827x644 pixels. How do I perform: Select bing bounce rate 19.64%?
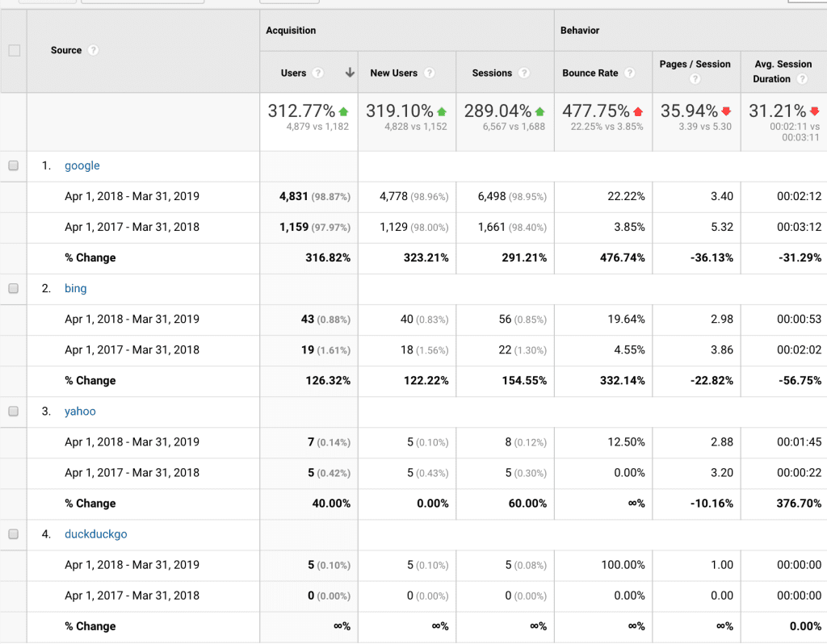626,319
